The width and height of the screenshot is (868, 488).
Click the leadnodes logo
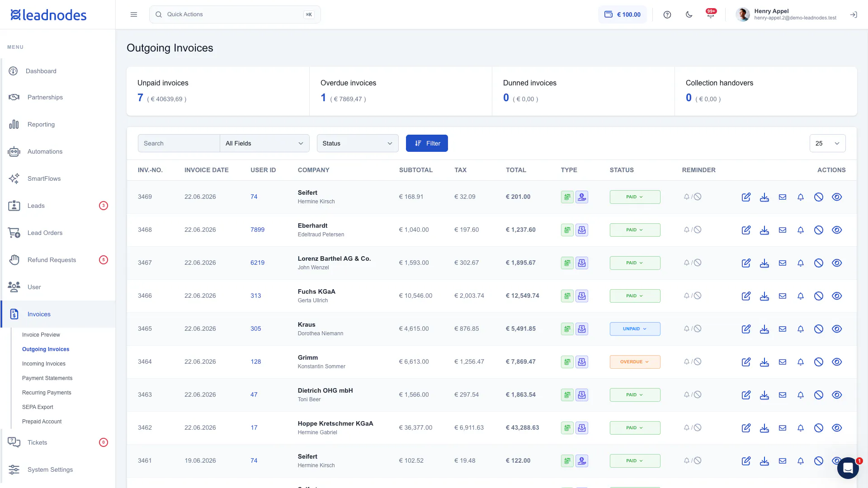(x=48, y=15)
